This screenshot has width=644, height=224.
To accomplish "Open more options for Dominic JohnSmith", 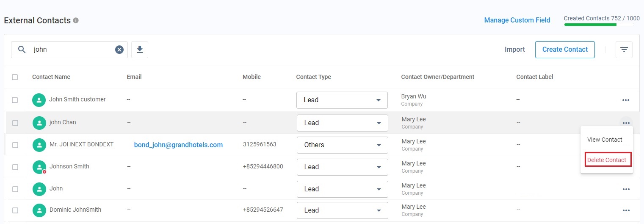I will coord(626,210).
